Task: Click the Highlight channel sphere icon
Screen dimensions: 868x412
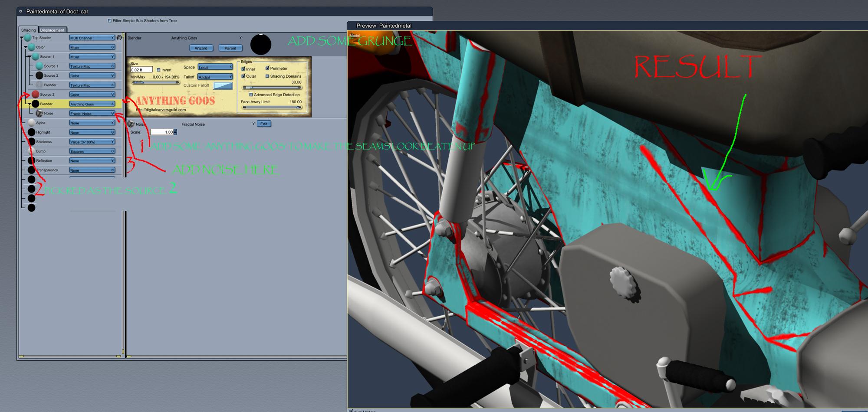Action: coord(32,132)
